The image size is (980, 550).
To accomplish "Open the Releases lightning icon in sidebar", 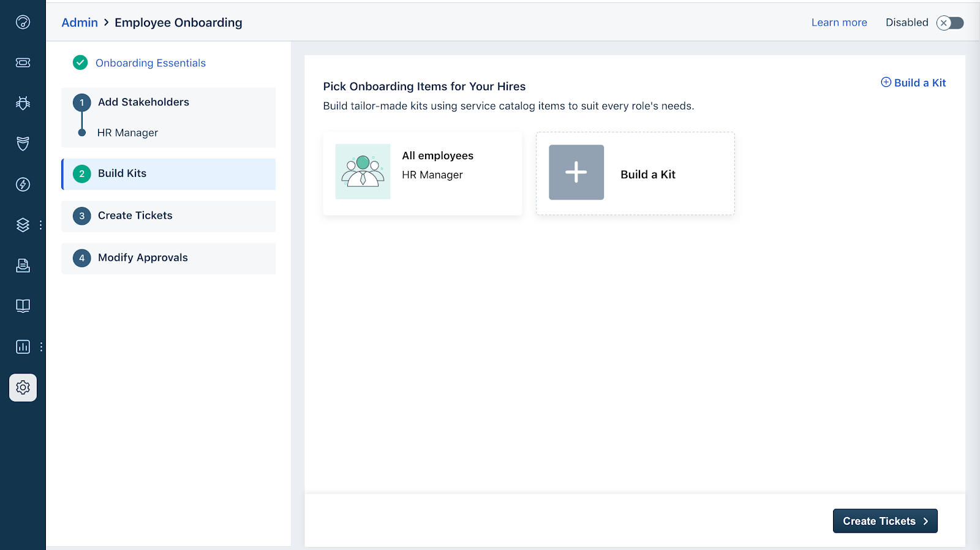I will pyautogui.click(x=23, y=184).
